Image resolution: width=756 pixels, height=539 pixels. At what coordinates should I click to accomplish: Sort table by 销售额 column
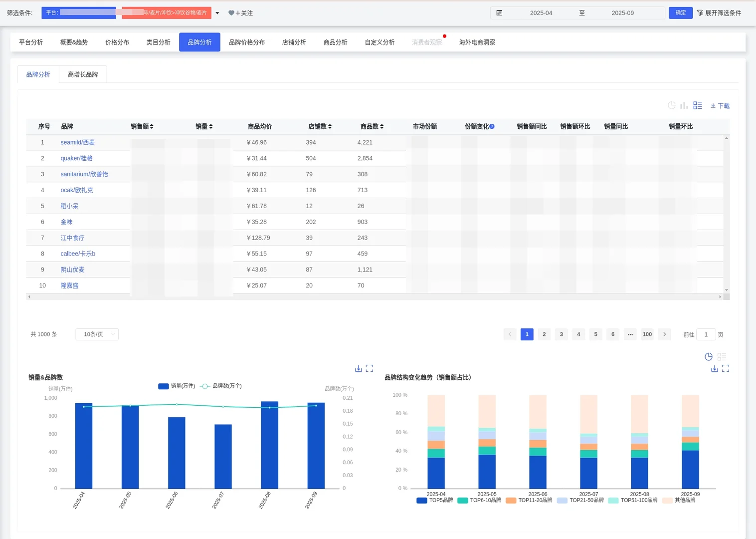[x=152, y=127]
